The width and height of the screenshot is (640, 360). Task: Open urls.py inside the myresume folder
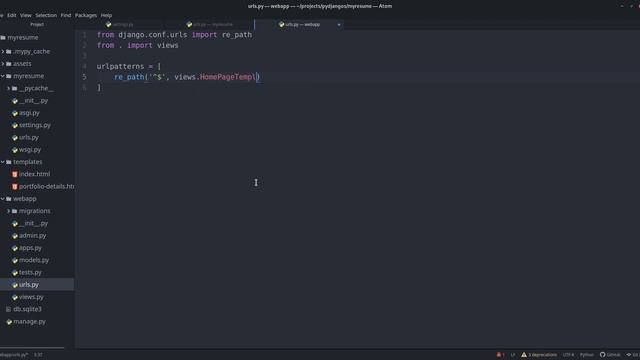29,138
